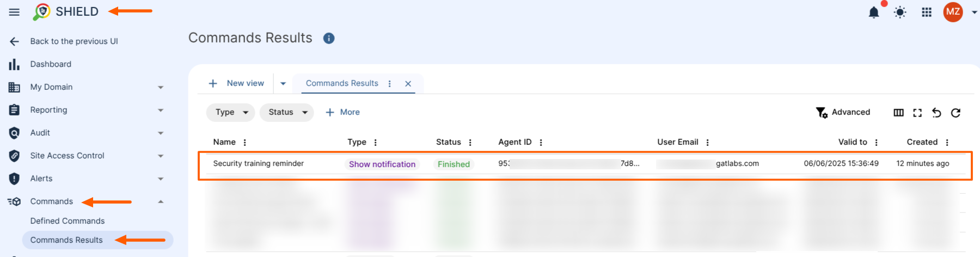Click the 06/06/2025 15:36:49 valid-to cell

[x=841, y=163]
